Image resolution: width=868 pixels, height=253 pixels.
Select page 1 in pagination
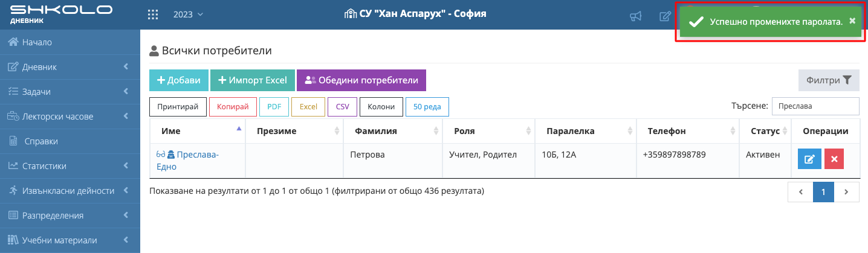(823, 192)
